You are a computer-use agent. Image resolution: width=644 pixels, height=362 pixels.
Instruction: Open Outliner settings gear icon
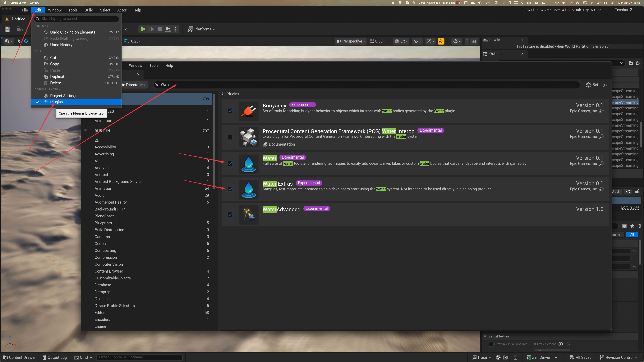tap(638, 63)
